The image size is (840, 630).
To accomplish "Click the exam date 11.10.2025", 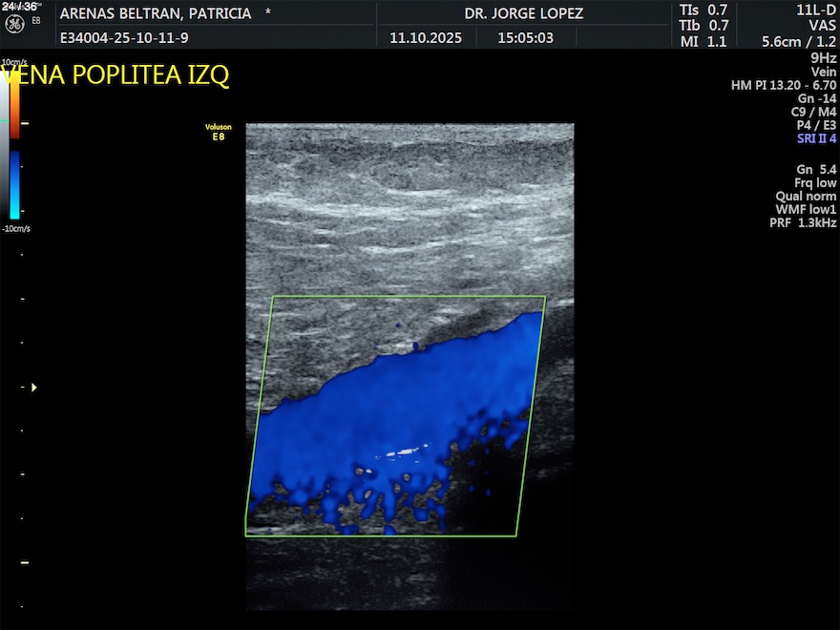I will (x=426, y=39).
